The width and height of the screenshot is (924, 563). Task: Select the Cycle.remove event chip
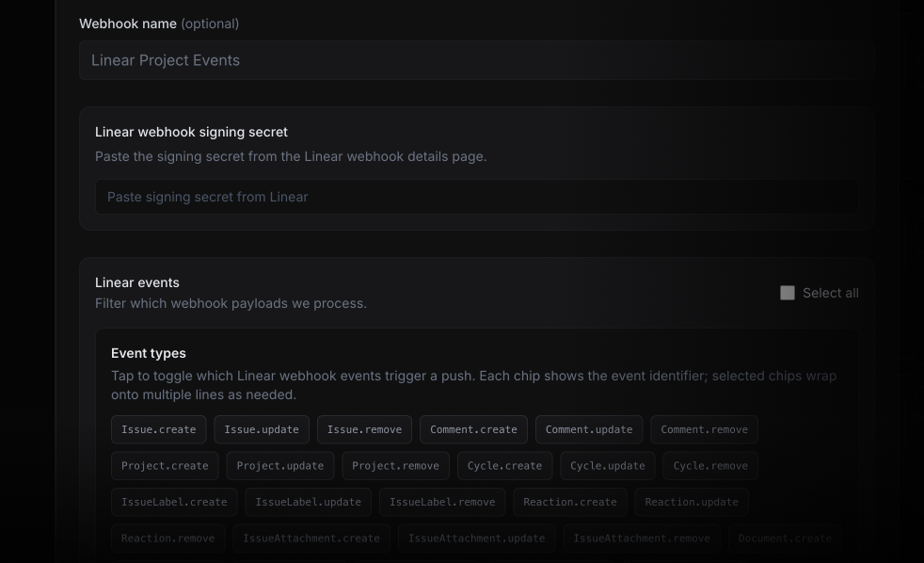tap(709, 465)
